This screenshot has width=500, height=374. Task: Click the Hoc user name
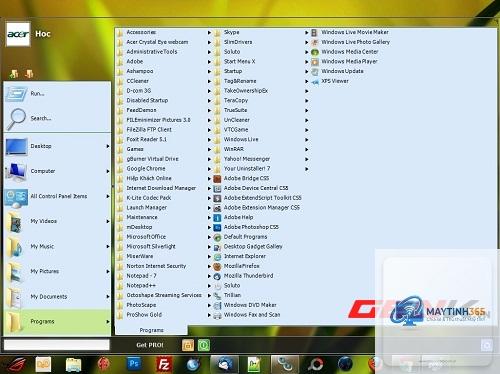click(43, 34)
